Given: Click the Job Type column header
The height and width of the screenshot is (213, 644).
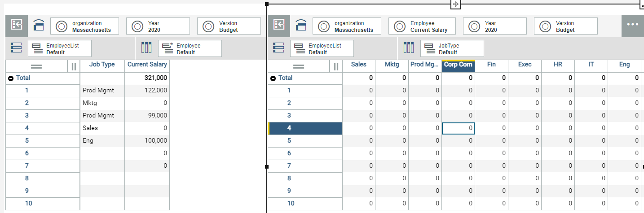Looking at the screenshot, I should coord(102,65).
